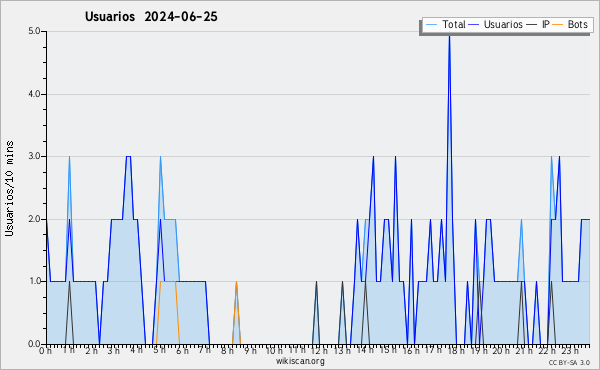
Task: Click the 'Total' legend entry
Action: coord(445,25)
